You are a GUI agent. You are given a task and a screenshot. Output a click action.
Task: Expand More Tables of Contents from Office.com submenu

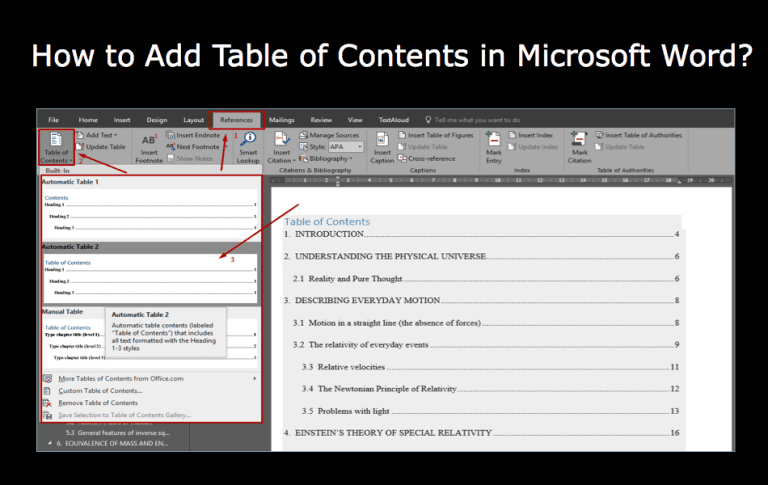(x=254, y=378)
